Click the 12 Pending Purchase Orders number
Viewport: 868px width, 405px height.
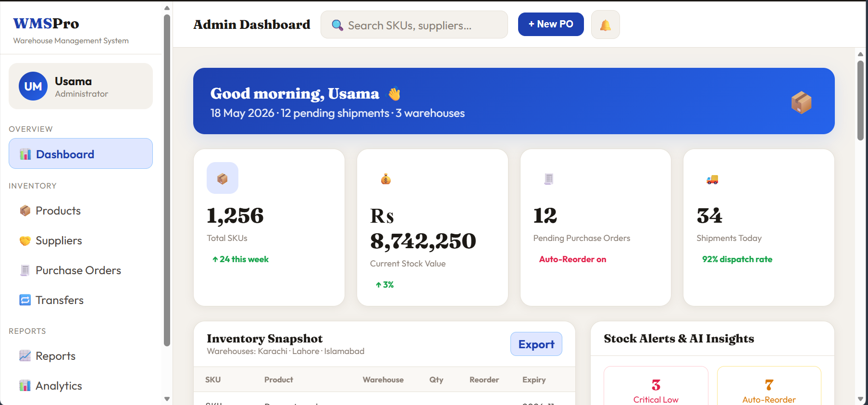pyautogui.click(x=545, y=215)
